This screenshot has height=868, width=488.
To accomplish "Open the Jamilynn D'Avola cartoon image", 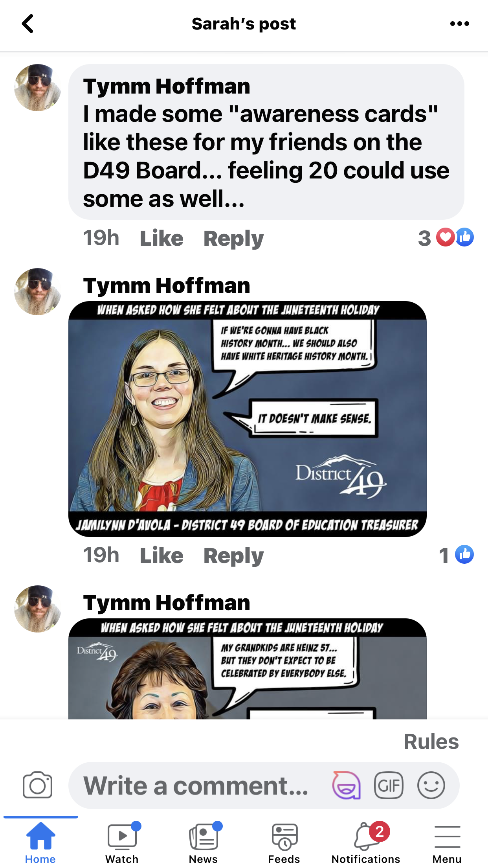I will (x=248, y=419).
